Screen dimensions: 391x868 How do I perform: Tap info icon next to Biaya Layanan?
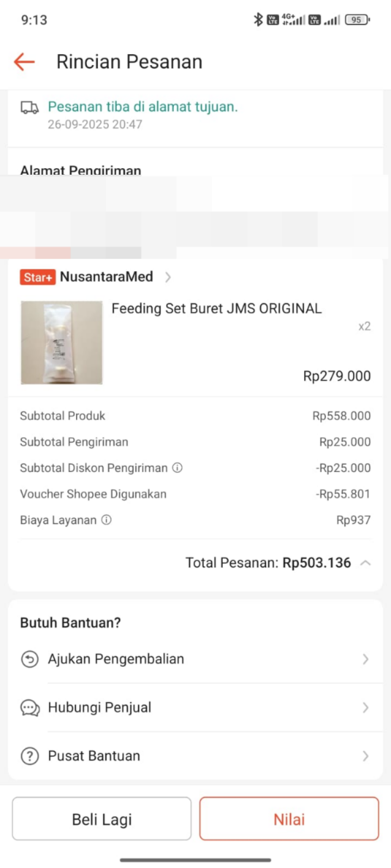pos(106,520)
